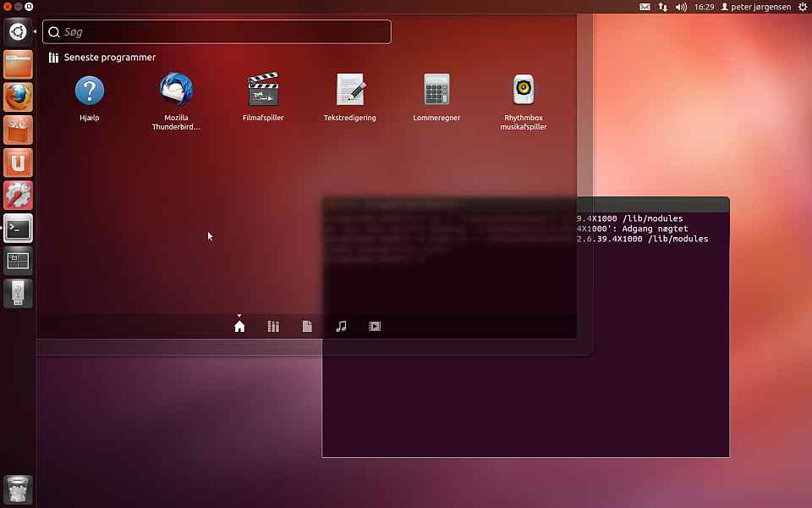The width and height of the screenshot is (812, 508).
Task: Open the sound volume indicator menu
Action: pyautogui.click(x=682, y=7)
